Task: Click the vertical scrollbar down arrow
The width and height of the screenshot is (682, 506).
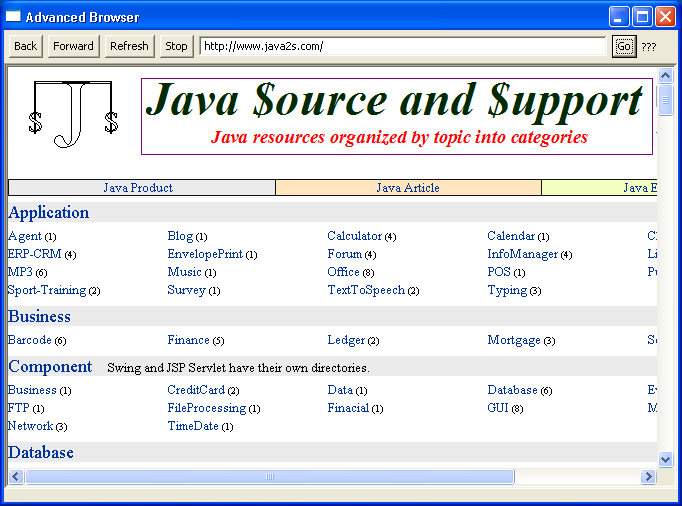Action: point(665,459)
